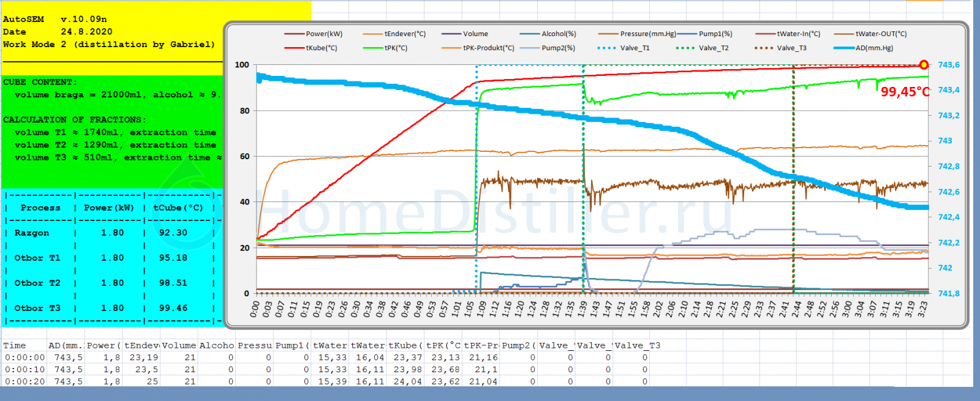Select the Razgon tCube value 92.30

173,233
